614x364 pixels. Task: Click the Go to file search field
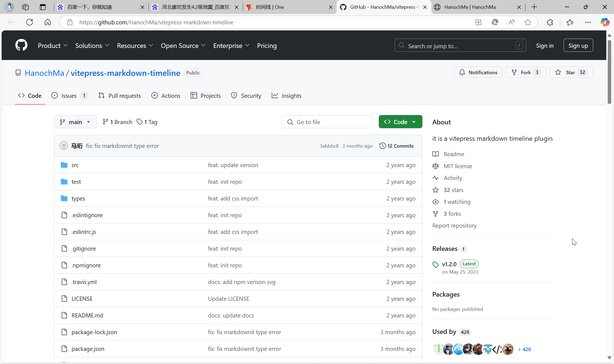click(x=327, y=122)
